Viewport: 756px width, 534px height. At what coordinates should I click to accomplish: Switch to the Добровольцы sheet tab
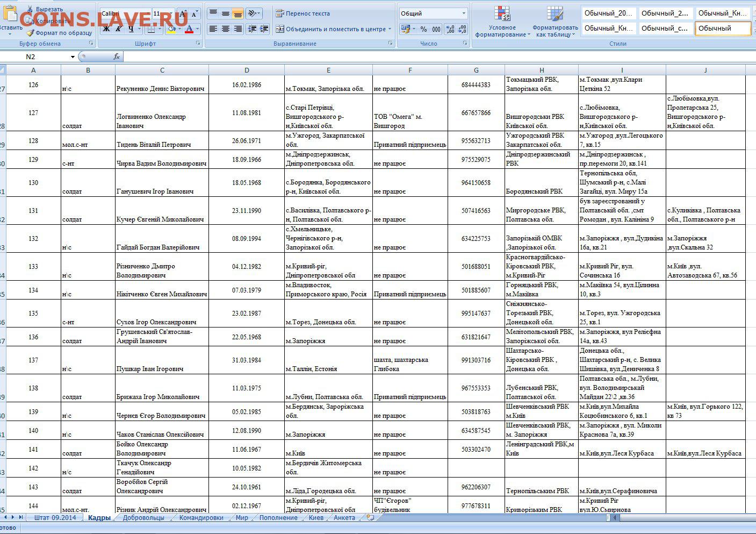pos(143,518)
